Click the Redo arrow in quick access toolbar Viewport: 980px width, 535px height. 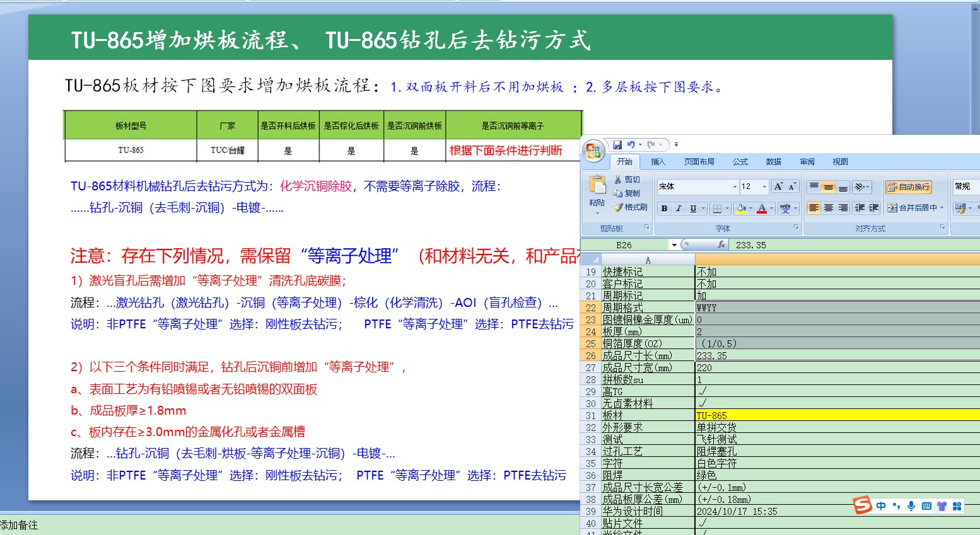click(651, 145)
